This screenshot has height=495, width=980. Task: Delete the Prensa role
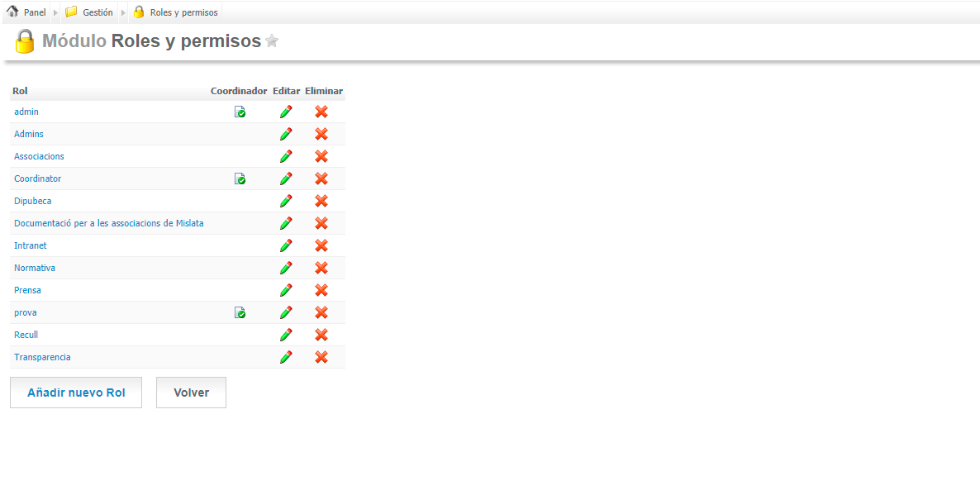click(321, 290)
